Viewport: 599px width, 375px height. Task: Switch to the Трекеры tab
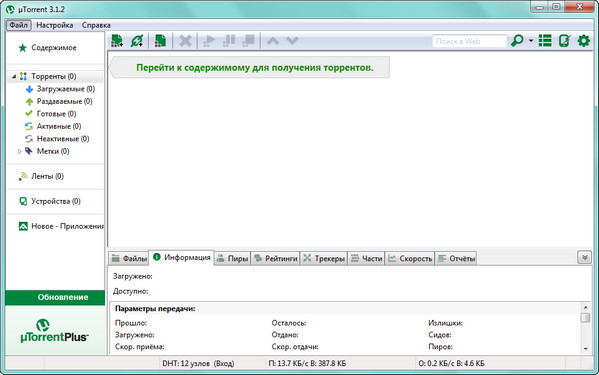(324, 259)
